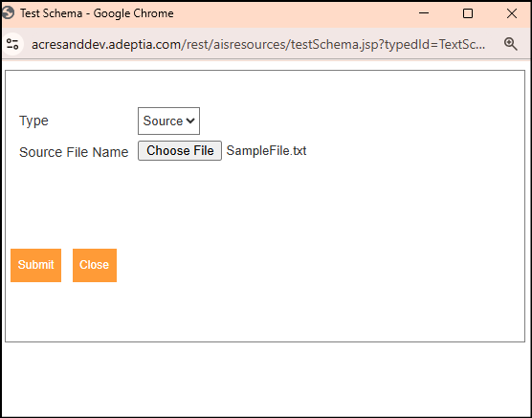532x418 pixels.
Task: Click the Choose File button
Action: (x=180, y=150)
